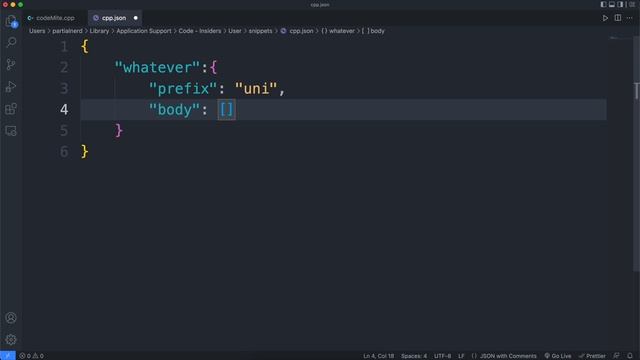Viewport: 640px width, 360px height.
Task: Toggle the primary side bar layout icon
Action: (603, 4)
